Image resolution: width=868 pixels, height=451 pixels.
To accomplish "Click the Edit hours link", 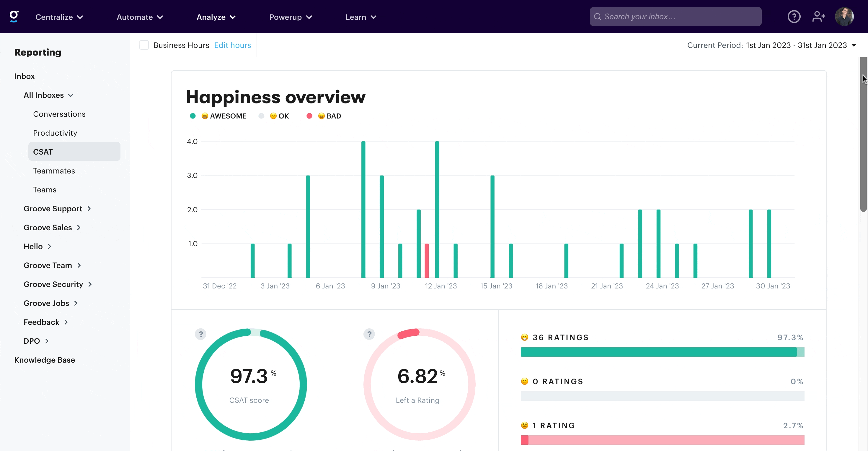I will 233,45.
